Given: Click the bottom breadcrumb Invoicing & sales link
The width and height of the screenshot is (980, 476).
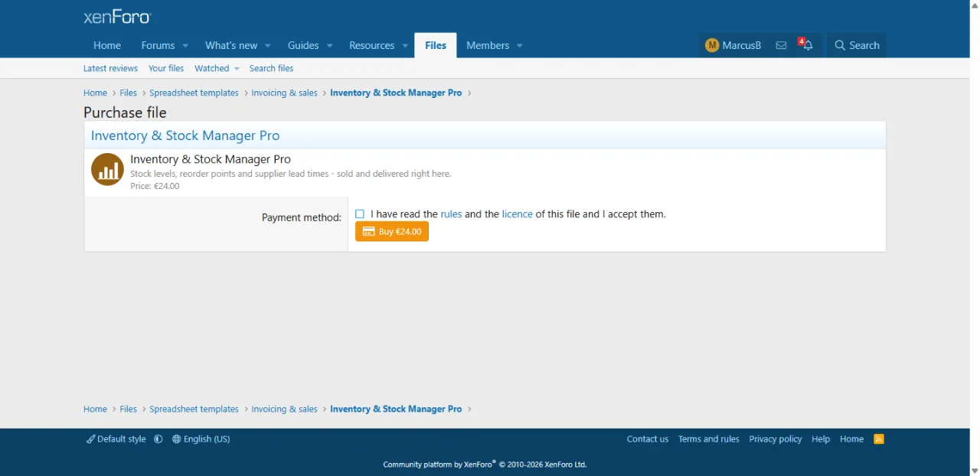Looking at the screenshot, I should coord(284,409).
